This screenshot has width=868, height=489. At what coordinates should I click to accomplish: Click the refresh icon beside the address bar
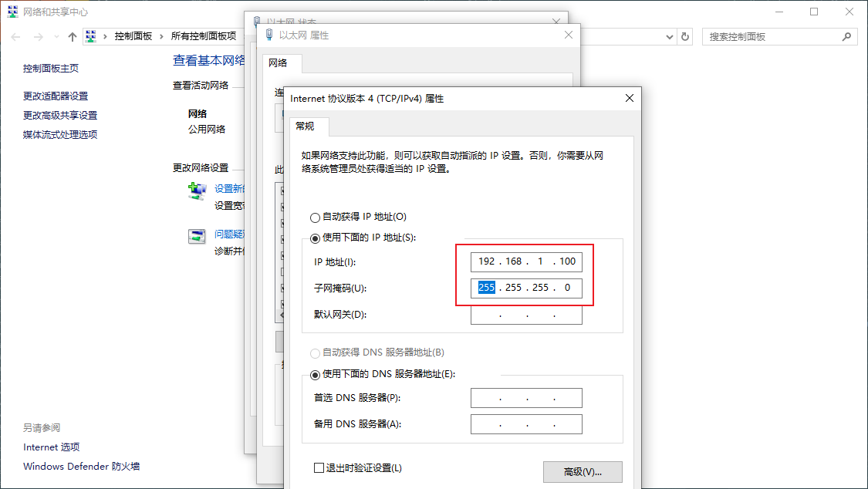[x=685, y=35]
